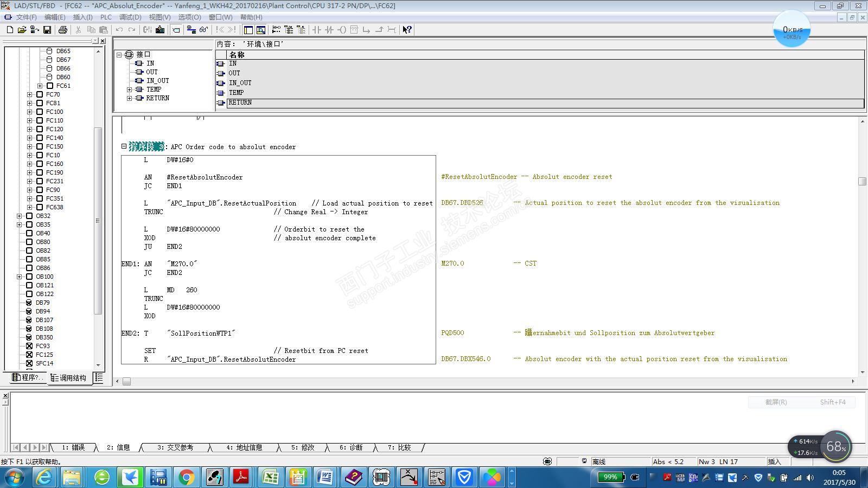Image resolution: width=868 pixels, height=488 pixels.
Task: Select DB65 in the block tree
Action: pos(63,51)
